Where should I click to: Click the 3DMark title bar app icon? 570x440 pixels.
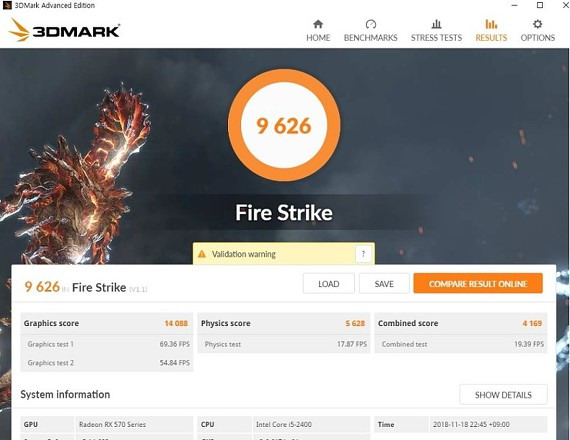click(7, 5)
